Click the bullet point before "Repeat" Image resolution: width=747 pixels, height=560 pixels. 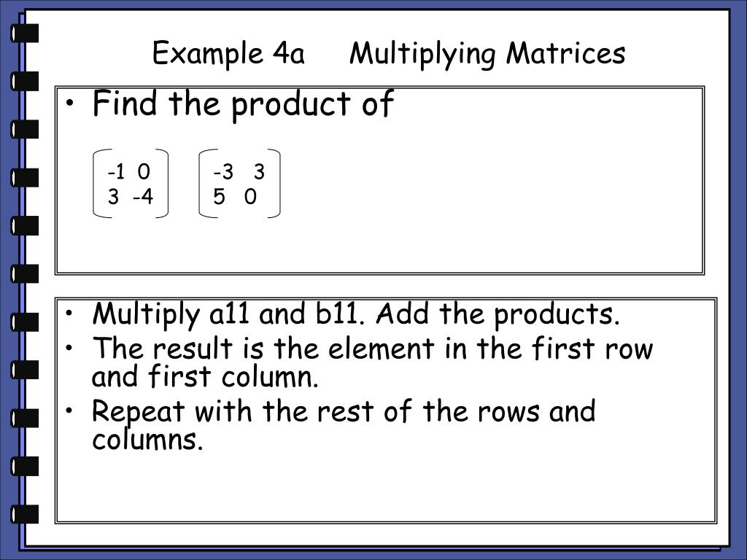[x=70, y=410]
